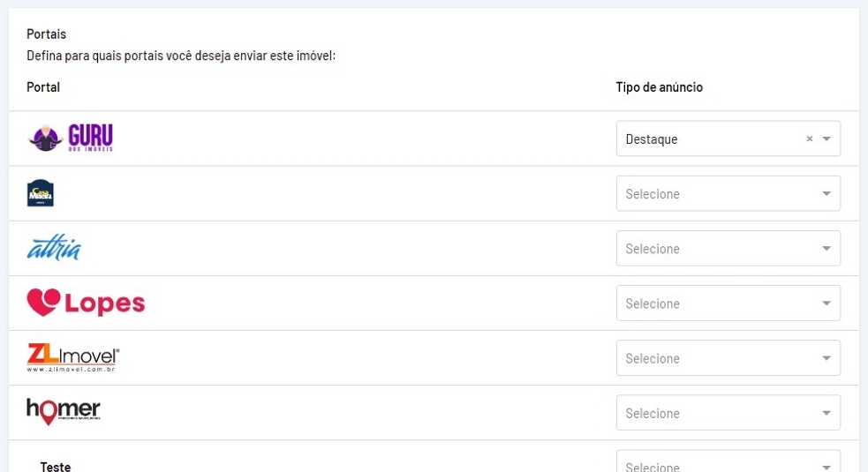Choose ad type for the Homer portal
This screenshot has height=472, width=868.
click(x=728, y=412)
